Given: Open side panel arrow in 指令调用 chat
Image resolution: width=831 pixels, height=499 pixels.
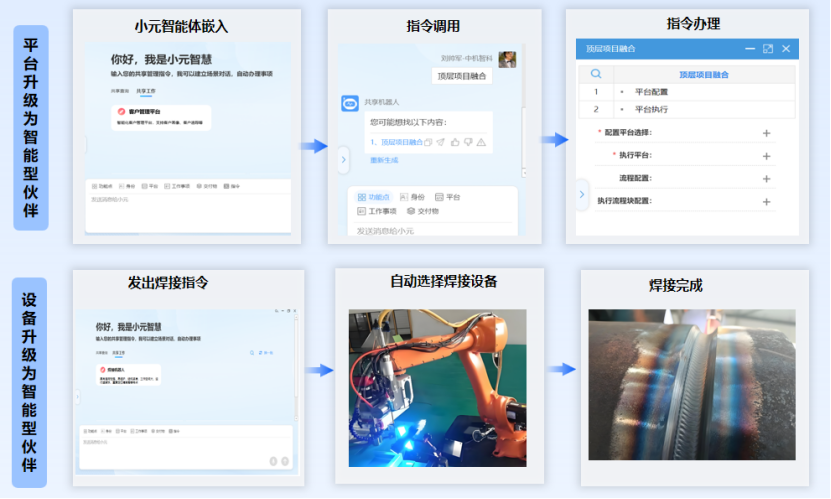Looking at the screenshot, I should click(344, 158).
